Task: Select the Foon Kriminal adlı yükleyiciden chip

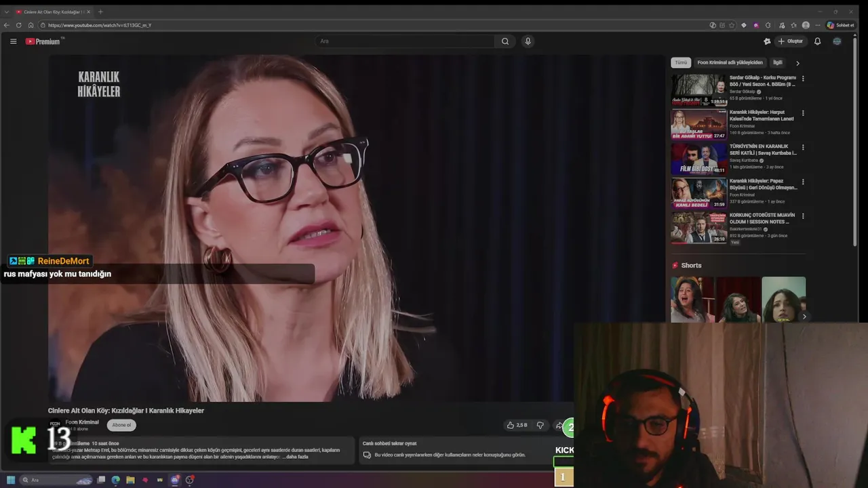Action: [730, 62]
